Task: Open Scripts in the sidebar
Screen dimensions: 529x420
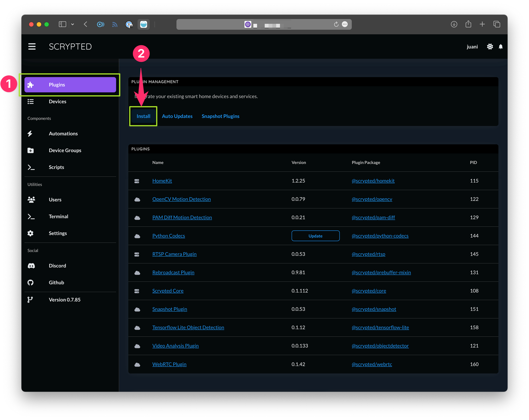Action: (x=70, y=167)
